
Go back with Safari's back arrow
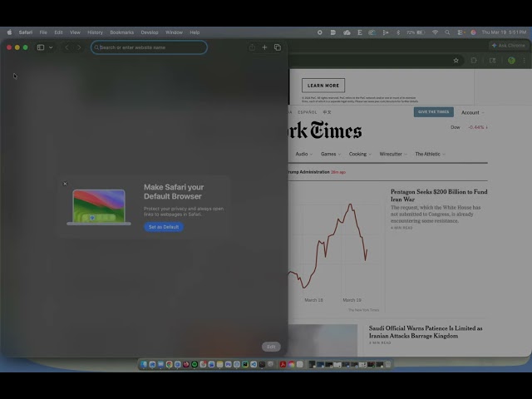pyautogui.click(x=66, y=47)
